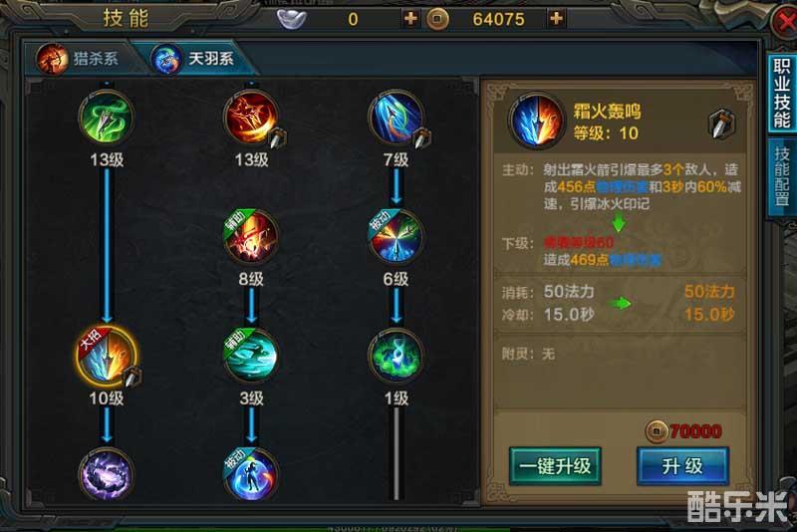Add coins with plus next to 64075
This screenshot has height=532, width=797.
tap(556, 19)
